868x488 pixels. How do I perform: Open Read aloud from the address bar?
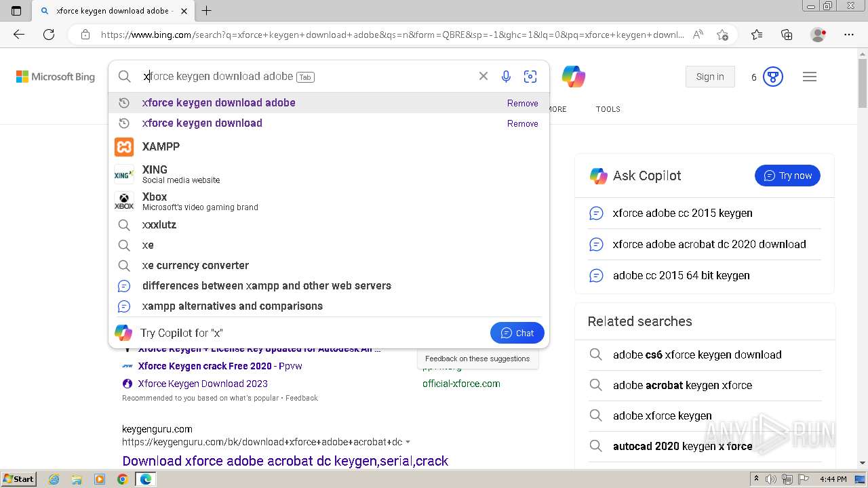click(698, 35)
